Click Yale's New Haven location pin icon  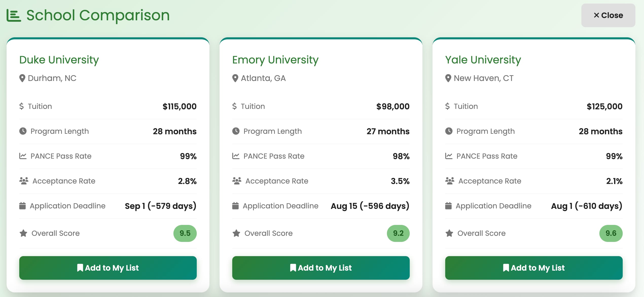pos(448,78)
